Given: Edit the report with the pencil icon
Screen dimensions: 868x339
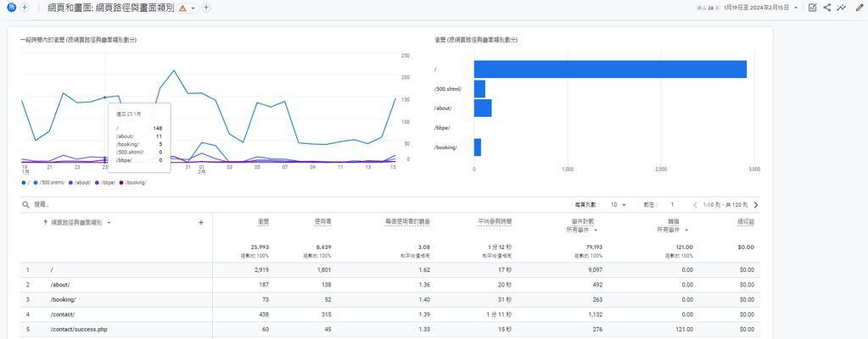Looking at the screenshot, I should (860, 8).
